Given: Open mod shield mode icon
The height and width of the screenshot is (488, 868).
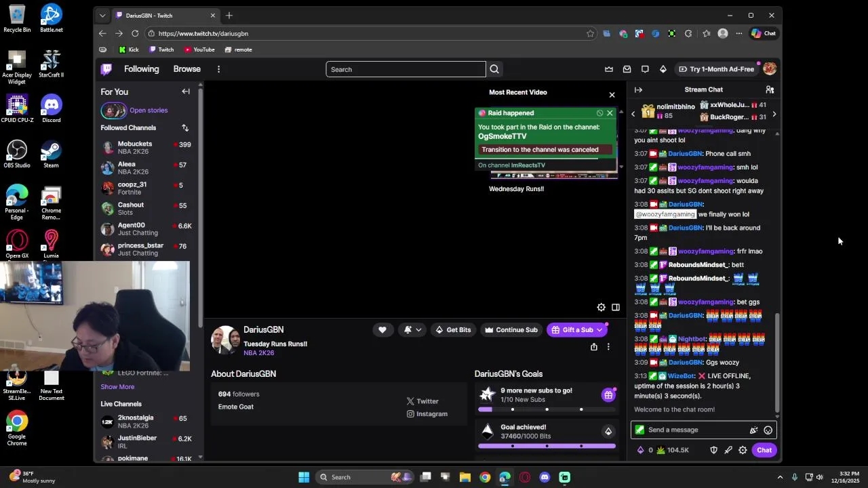Looking at the screenshot, I should [713, 450].
